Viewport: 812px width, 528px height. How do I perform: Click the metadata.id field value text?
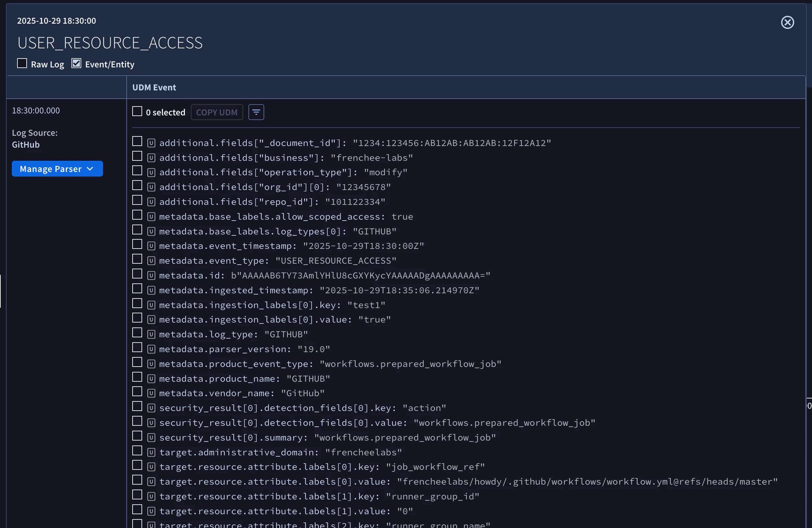[x=360, y=276]
